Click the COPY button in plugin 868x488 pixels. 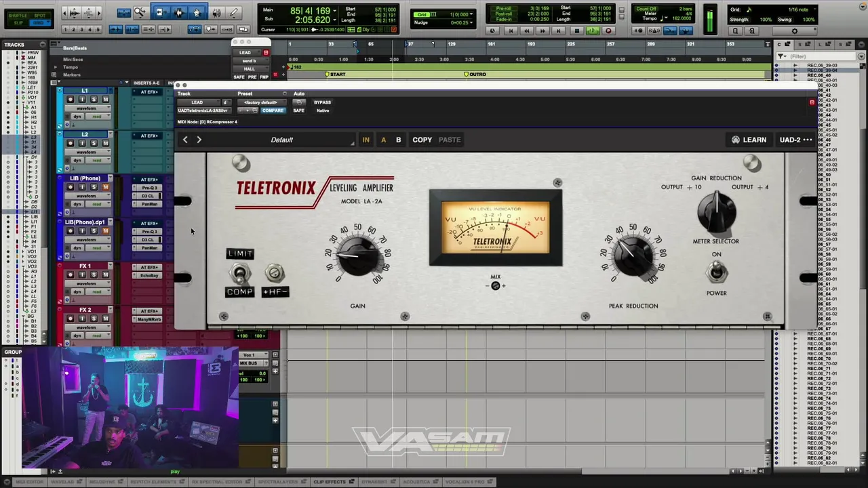[x=422, y=140]
